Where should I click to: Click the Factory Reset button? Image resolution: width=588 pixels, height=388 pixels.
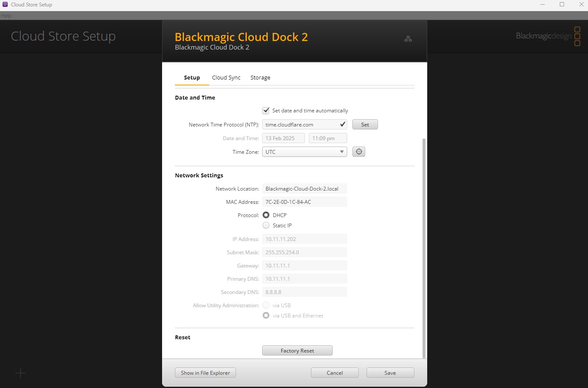[297, 350]
